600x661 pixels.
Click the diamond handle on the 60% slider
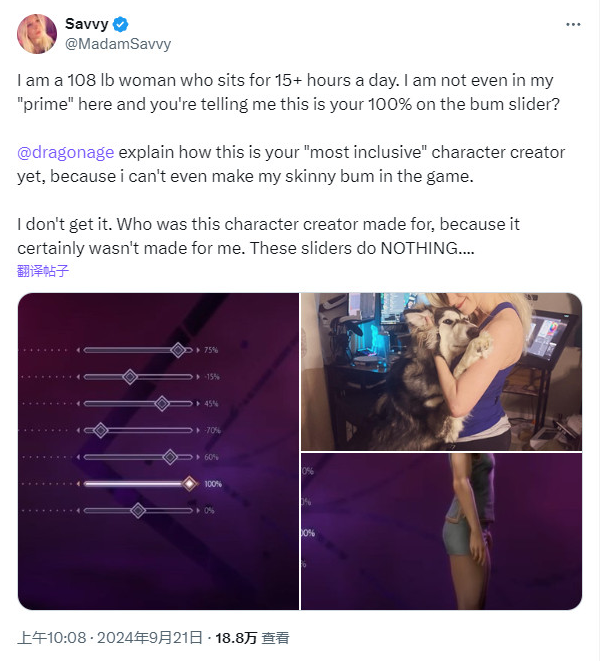(x=170, y=457)
